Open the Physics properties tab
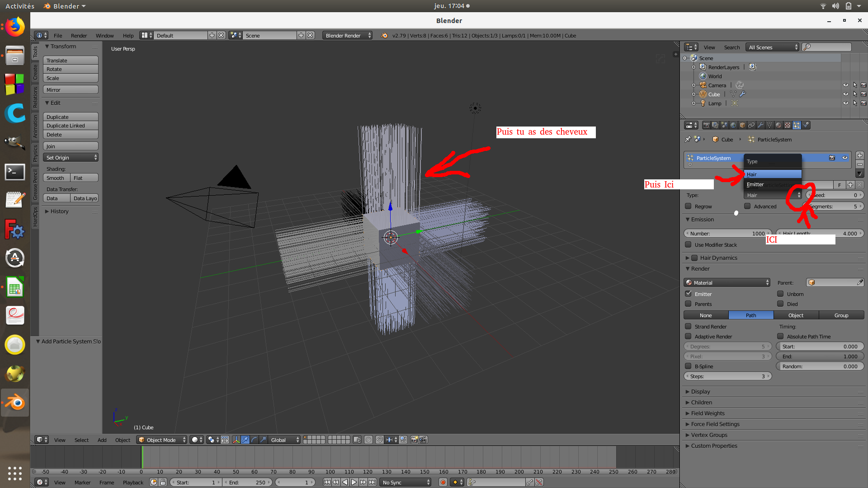 tap(806, 125)
